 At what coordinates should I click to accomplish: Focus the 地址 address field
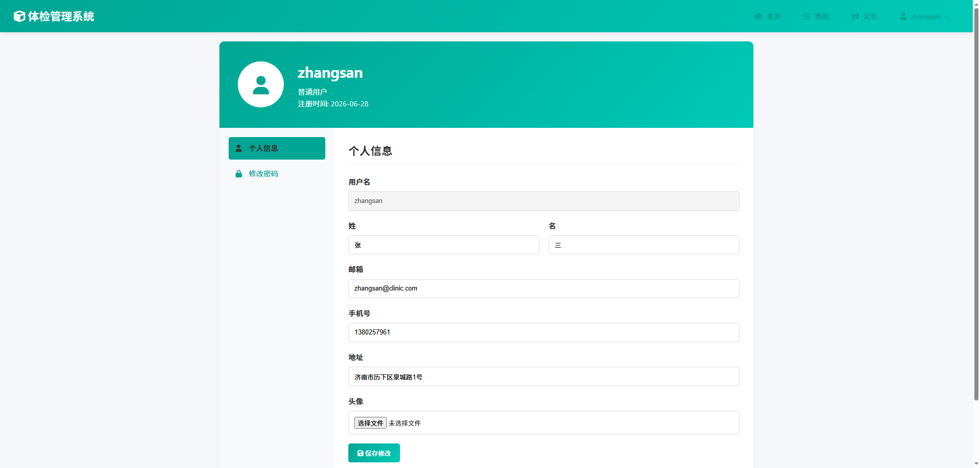click(x=544, y=376)
